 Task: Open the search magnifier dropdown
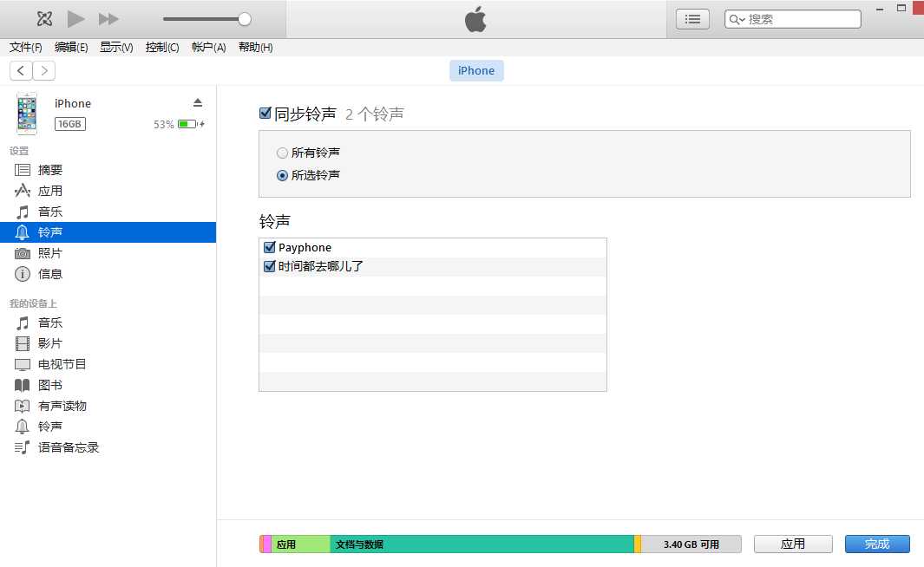pos(737,19)
